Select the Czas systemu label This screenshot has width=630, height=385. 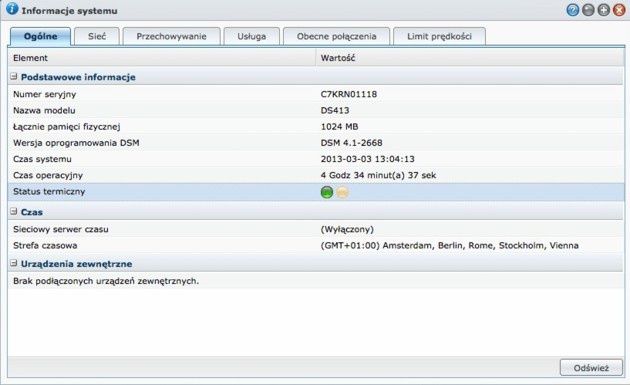tap(42, 159)
